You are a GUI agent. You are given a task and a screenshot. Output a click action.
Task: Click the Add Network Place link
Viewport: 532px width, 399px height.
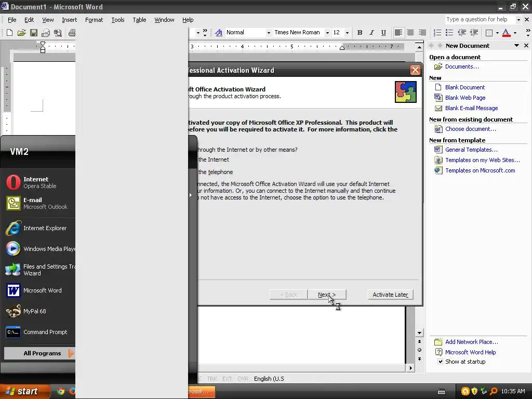click(472, 342)
